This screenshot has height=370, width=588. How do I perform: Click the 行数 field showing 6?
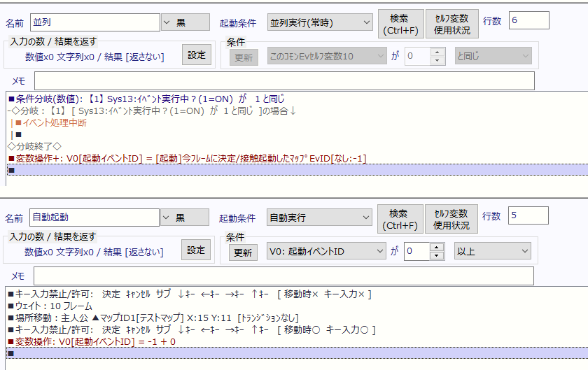pos(528,21)
